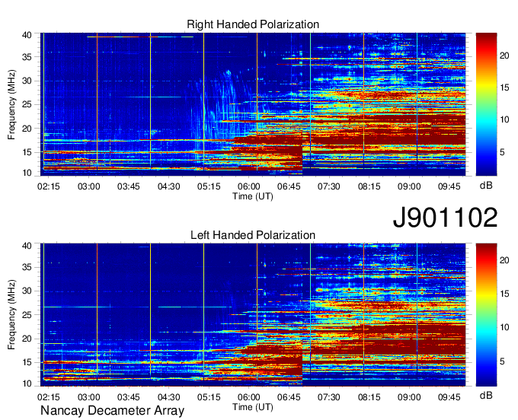Click the 15 frequency tick on top plot
518x420 pixels.
(27, 152)
